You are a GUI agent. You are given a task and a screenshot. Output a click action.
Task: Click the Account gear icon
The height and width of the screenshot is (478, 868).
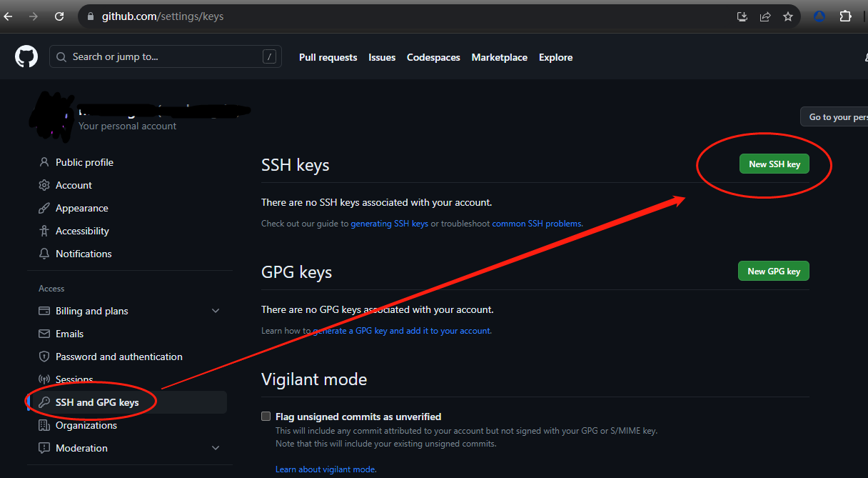44,185
